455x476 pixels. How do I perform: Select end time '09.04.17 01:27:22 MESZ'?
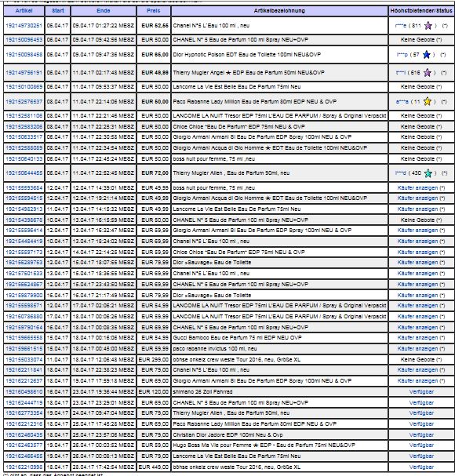(104, 26)
